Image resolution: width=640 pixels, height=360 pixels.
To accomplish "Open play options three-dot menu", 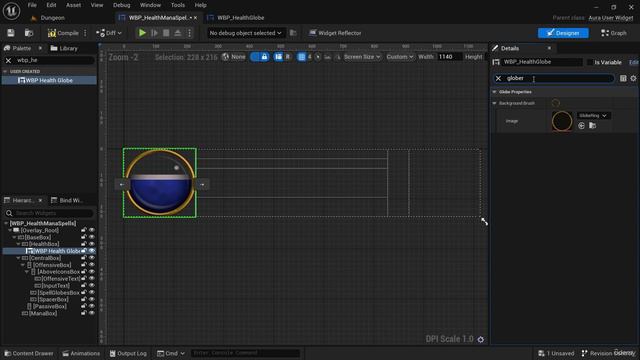I will coord(189,33).
